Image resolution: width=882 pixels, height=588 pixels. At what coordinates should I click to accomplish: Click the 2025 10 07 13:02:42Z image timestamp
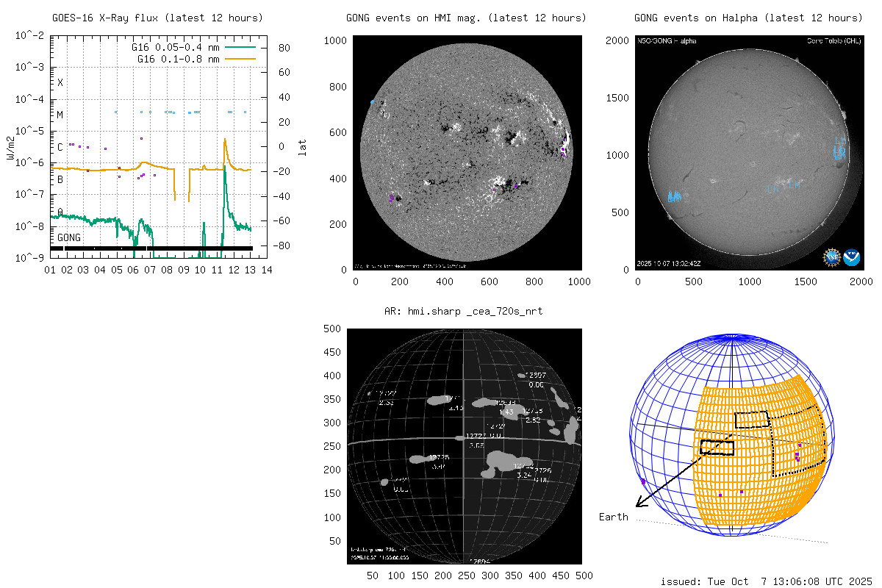pos(670,262)
